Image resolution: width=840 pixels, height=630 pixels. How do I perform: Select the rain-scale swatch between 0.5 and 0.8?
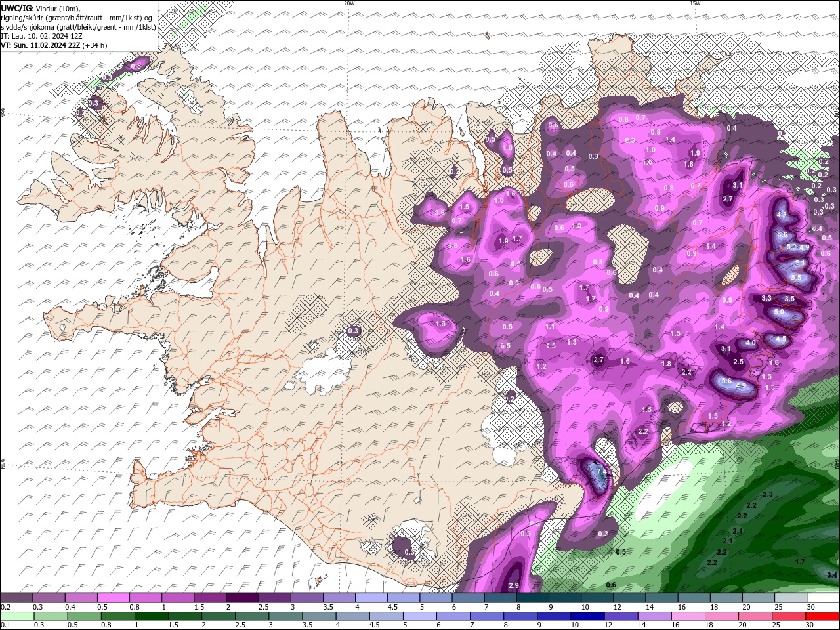click(x=84, y=616)
